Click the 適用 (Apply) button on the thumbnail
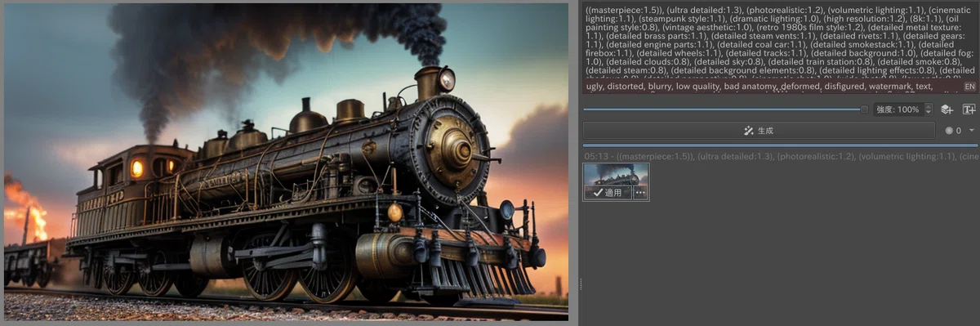This screenshot has height=326, width=980. click(x=608, y=193)
